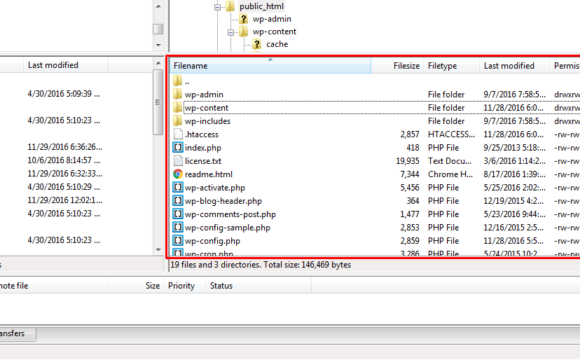Select the license.txt document icon
Viewport: 580px width, 360px height.
pyautogui.click(x=178, y=161)
